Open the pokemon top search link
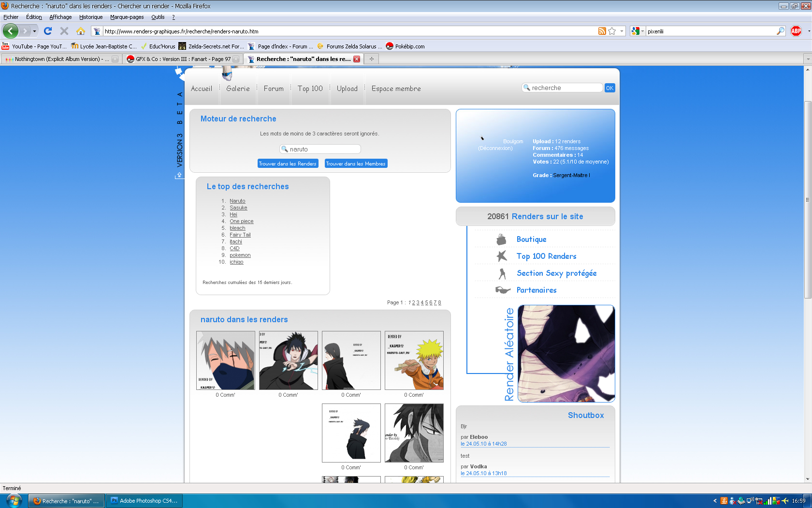Image resolution: width=812 pixels, height=508 pixels. coord(240,255)
